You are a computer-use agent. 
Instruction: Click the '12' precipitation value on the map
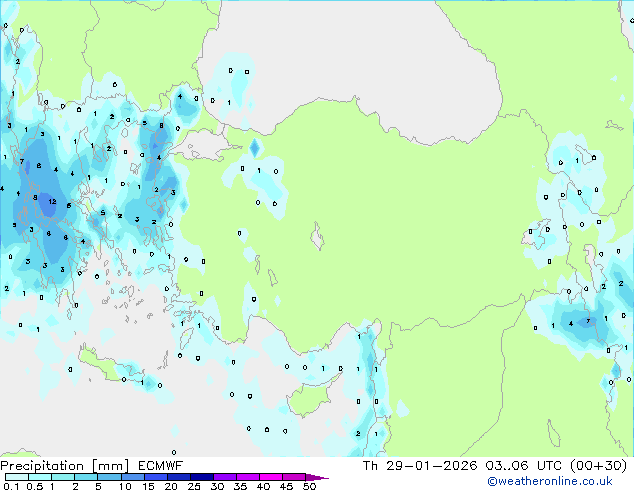tap(52, 201)
